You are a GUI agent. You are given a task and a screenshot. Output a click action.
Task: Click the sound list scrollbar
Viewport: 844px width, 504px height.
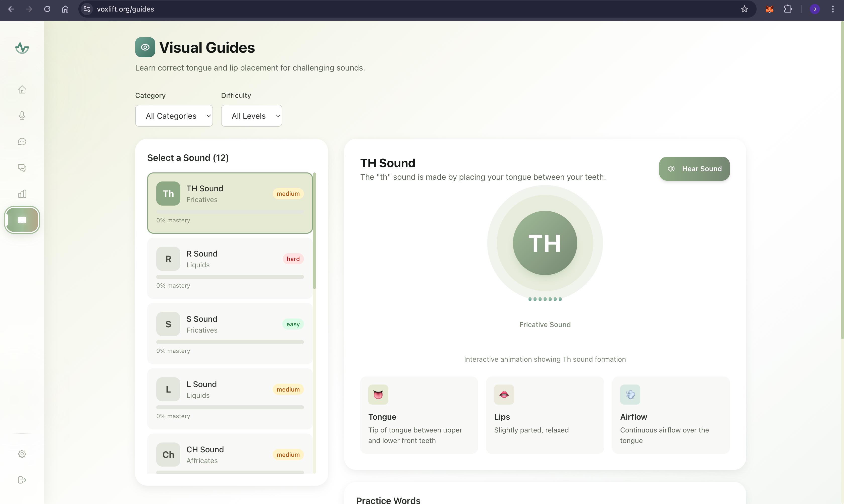click(x=314, y=231)
